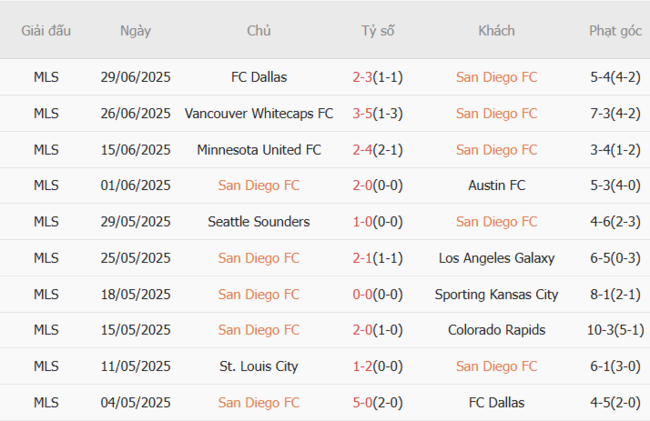Open Minnesota United FC team link

(258, 149)
